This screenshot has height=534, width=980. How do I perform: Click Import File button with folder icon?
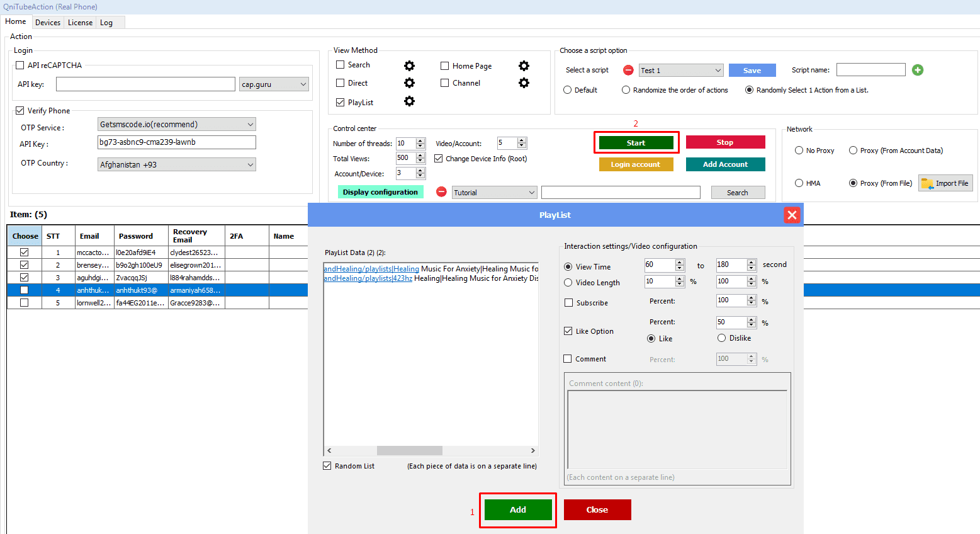[x=945, y=183]
